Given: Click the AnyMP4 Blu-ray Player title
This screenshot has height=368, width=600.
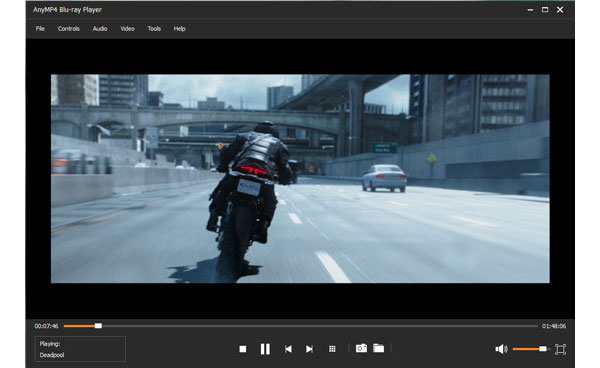Looking at the screenshot, I should pyautogui.click(x=67, y=10).
